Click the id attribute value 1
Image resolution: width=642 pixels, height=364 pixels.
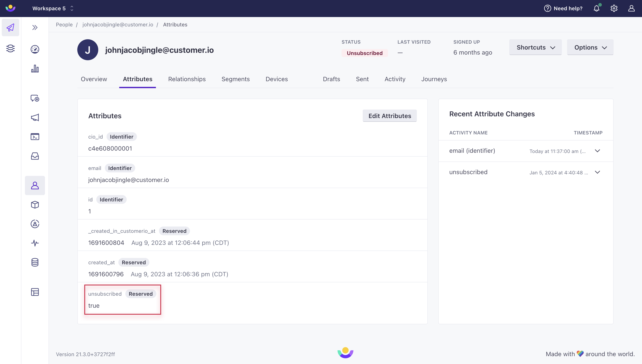(x=90, y=211)
